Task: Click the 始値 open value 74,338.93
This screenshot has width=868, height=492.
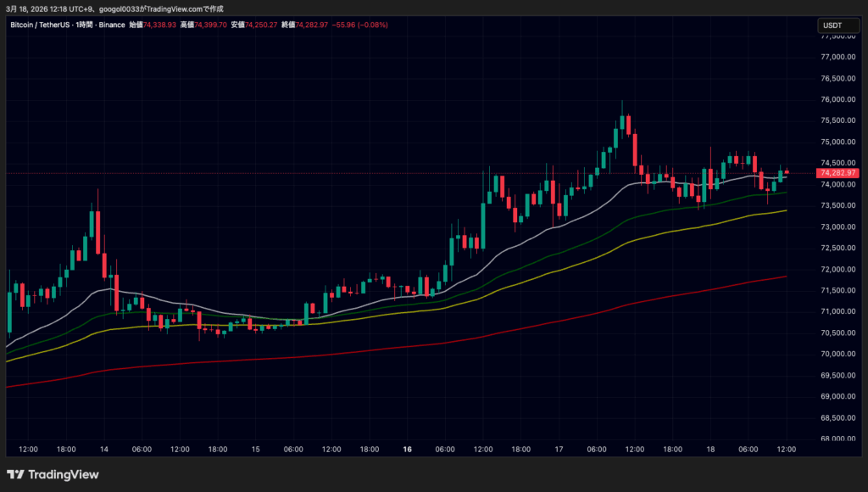Action: pos(160,25)
